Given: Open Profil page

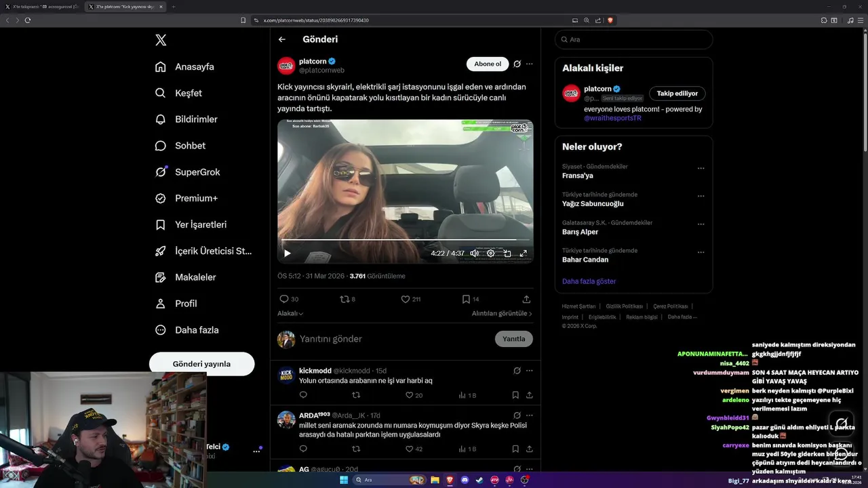Looking at the screenshot, I should pyautogui.click(x=176, y=304).
